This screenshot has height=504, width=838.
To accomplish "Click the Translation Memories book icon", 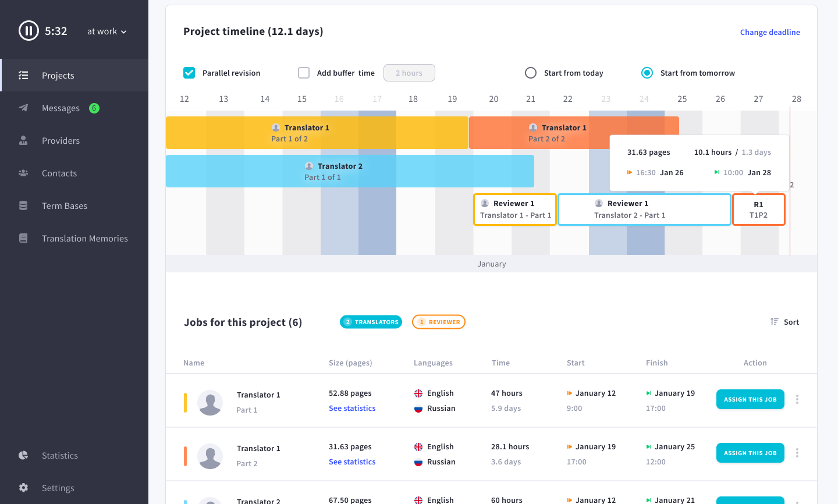I will [x=23, y=238].
